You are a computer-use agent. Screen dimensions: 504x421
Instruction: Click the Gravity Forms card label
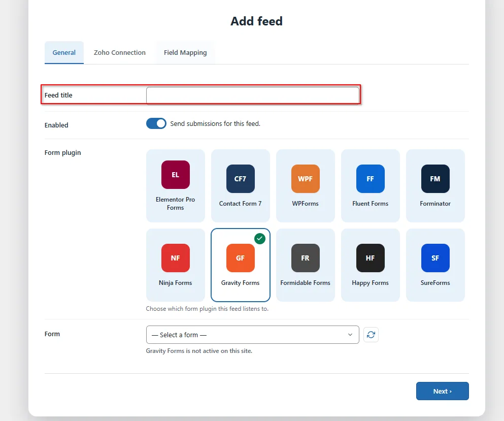(x=241, y=283)
